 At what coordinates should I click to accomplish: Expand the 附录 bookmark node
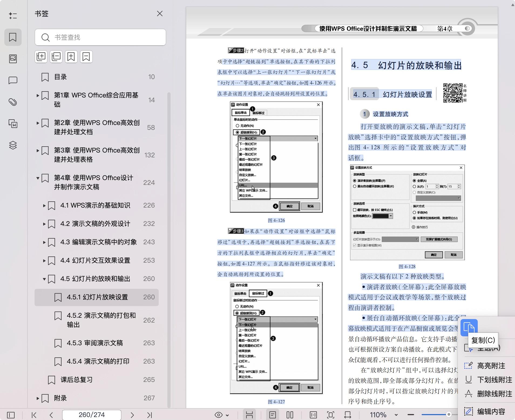click(38, 398)
